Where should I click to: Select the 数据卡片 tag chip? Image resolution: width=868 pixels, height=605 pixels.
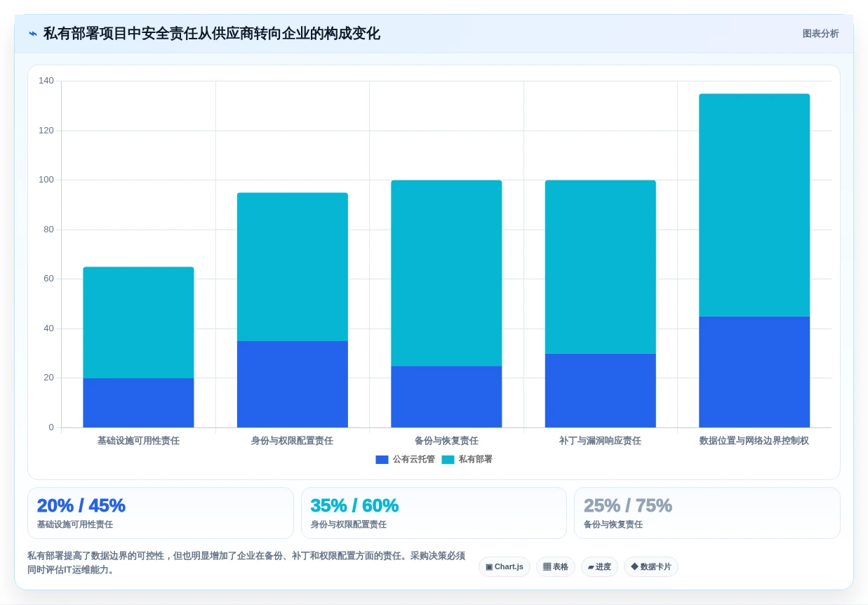(x=651, y=567)
